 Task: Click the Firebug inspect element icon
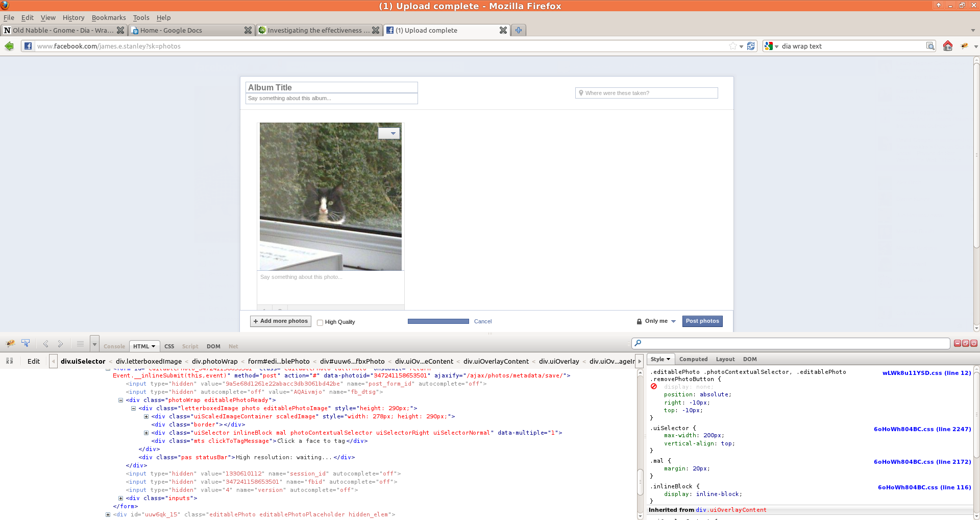[26, 343]
